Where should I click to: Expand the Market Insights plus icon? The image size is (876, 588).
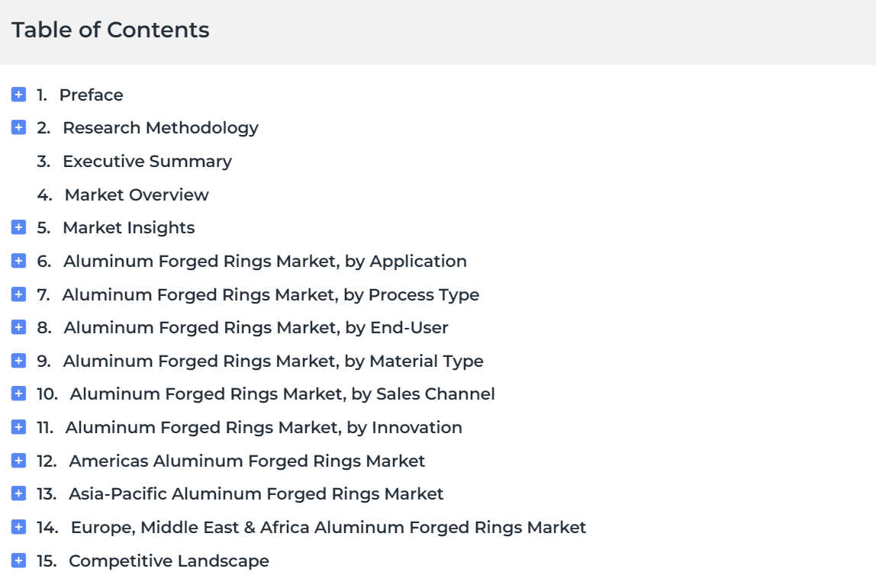[x=18, y=227]
